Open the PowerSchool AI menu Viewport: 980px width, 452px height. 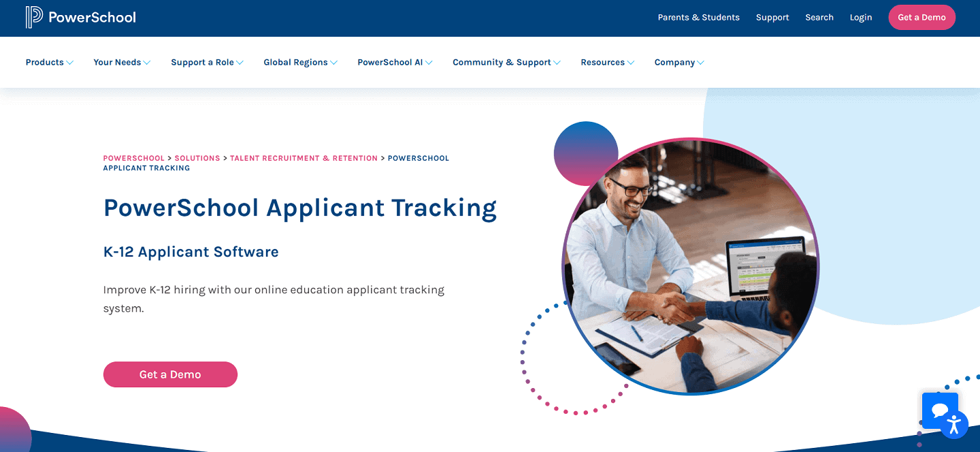click(395, 62)
